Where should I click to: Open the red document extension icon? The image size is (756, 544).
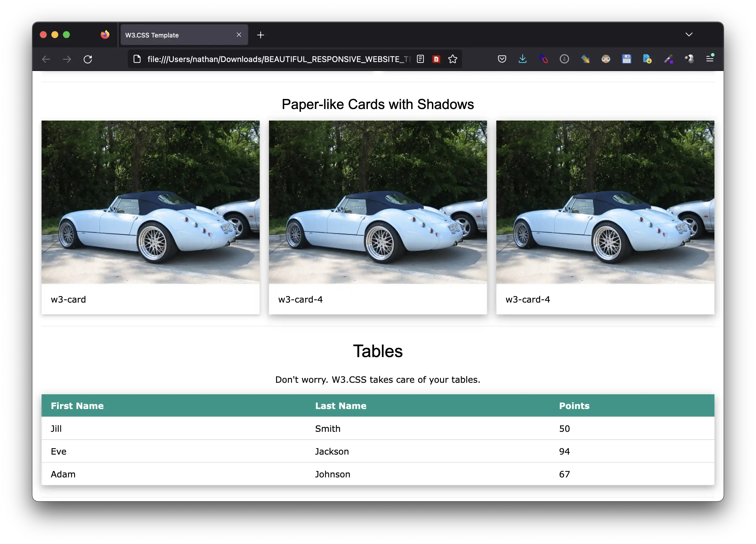tap(436, 59)
